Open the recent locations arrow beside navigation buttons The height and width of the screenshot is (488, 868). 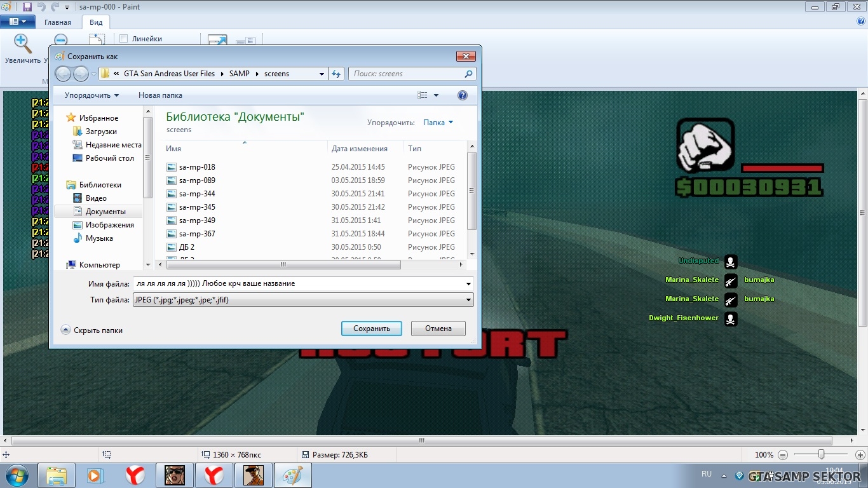point(93,74)
